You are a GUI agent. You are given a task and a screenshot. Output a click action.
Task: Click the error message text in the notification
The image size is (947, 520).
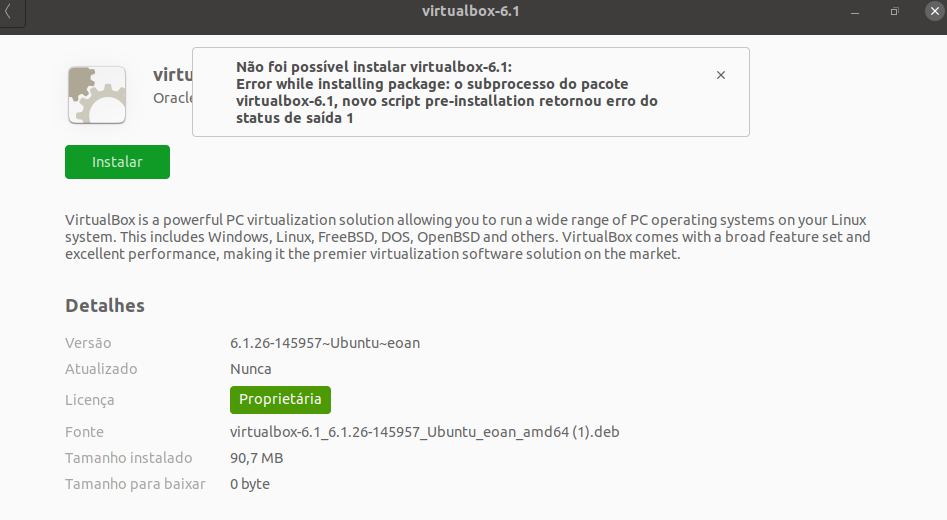[x=446, y=92]
